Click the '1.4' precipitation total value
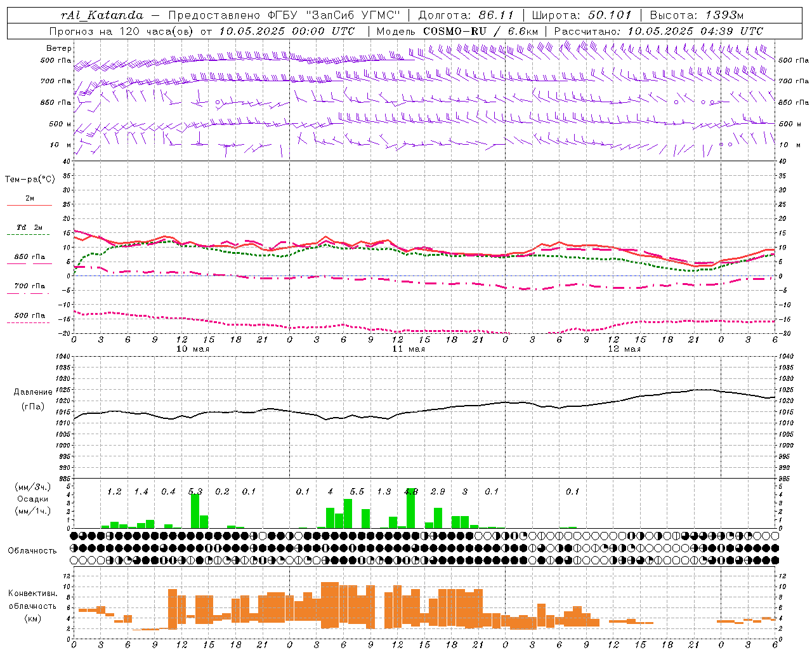The width and height of the screenshot is (812, 650). pos(141,492)
